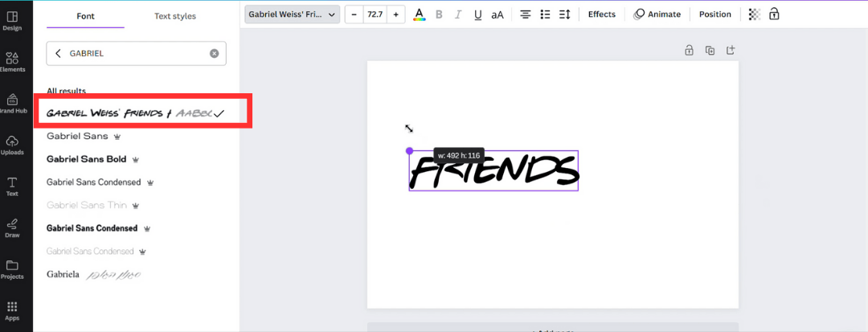Click the Position button

[x=714, y=14]
